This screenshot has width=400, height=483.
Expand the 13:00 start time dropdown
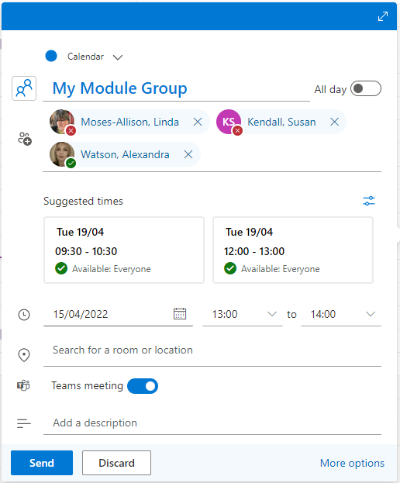[x=242, y=314]
